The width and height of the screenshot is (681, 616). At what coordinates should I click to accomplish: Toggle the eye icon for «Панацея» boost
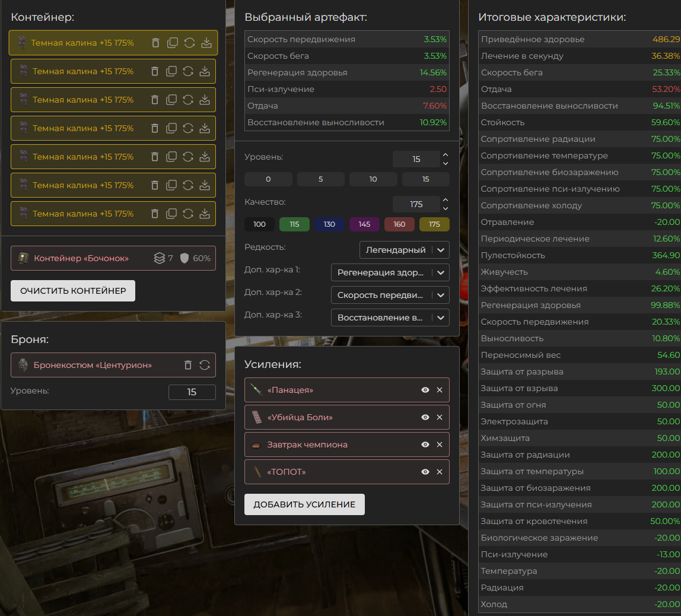point(425,390)
